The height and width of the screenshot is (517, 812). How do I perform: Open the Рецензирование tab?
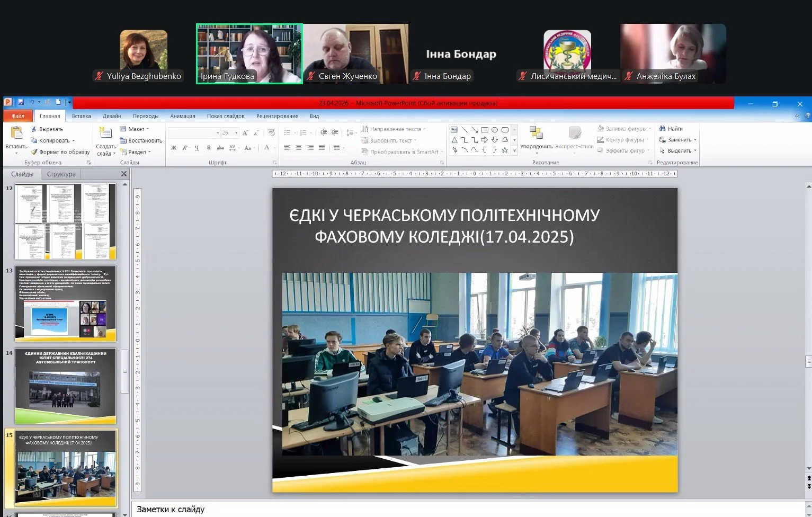[x=277, y=116]
